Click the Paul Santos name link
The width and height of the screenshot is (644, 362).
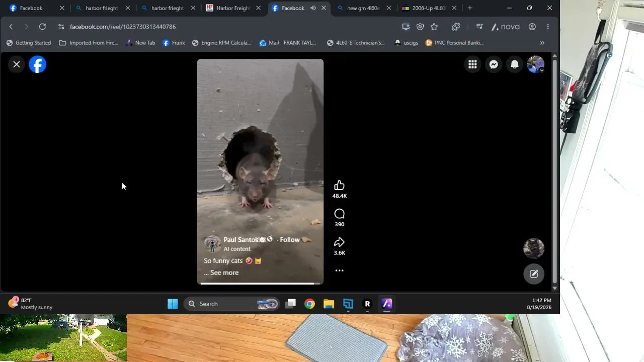point(240,240)
